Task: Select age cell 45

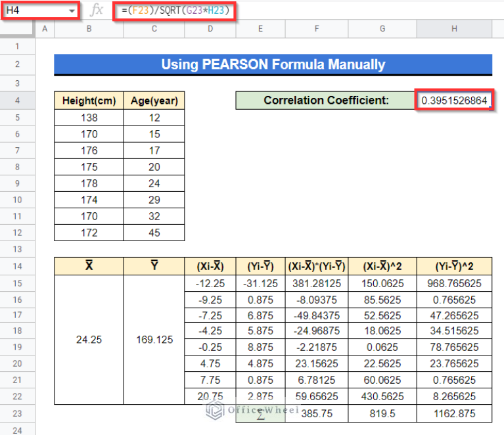Action: pyautogui.click(x=154, y=233)
